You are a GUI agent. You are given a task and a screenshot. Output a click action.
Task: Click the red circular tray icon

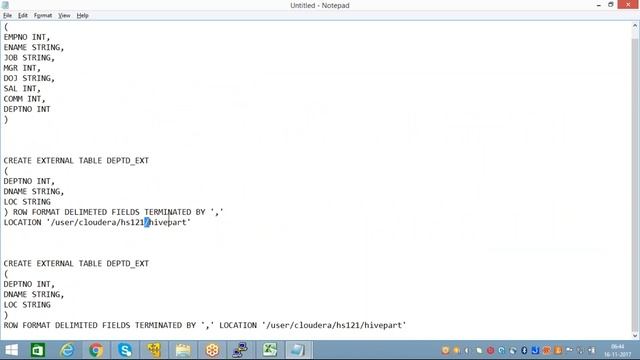490,351
